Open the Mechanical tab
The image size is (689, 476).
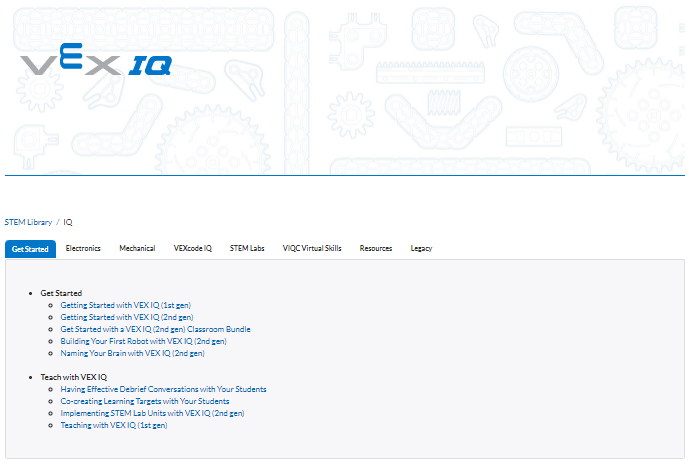137,248
